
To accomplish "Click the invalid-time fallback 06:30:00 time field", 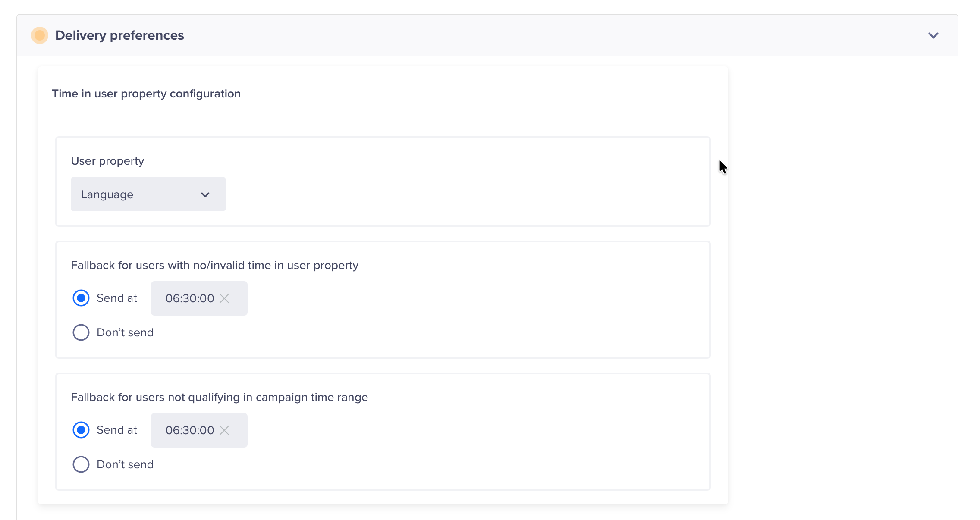I will (189, 298).
